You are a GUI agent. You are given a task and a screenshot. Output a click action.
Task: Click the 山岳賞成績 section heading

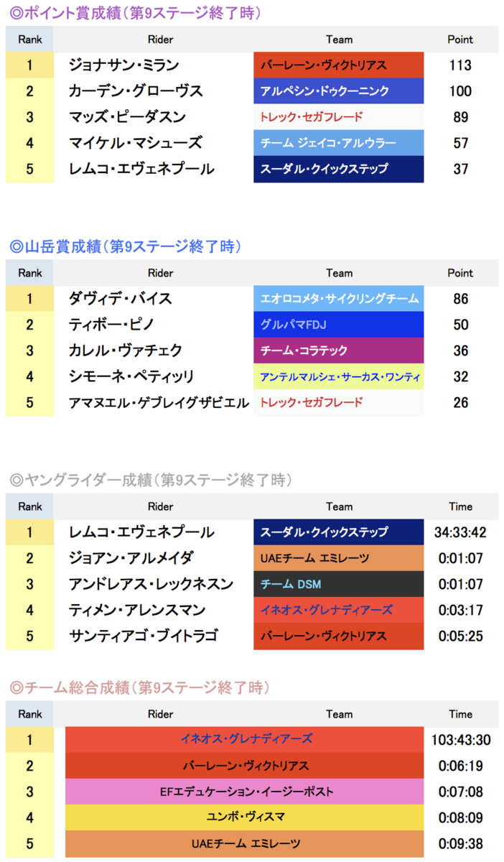[125, 246]
